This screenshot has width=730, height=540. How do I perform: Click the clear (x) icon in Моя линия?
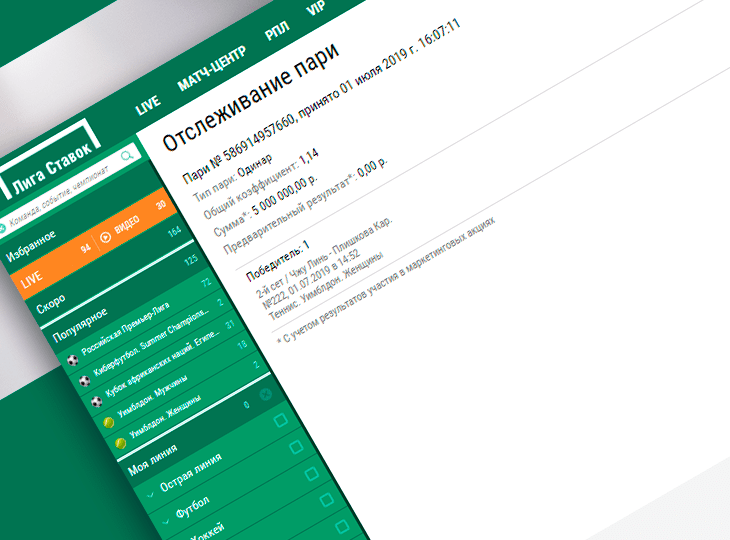[x=266, y=395]
